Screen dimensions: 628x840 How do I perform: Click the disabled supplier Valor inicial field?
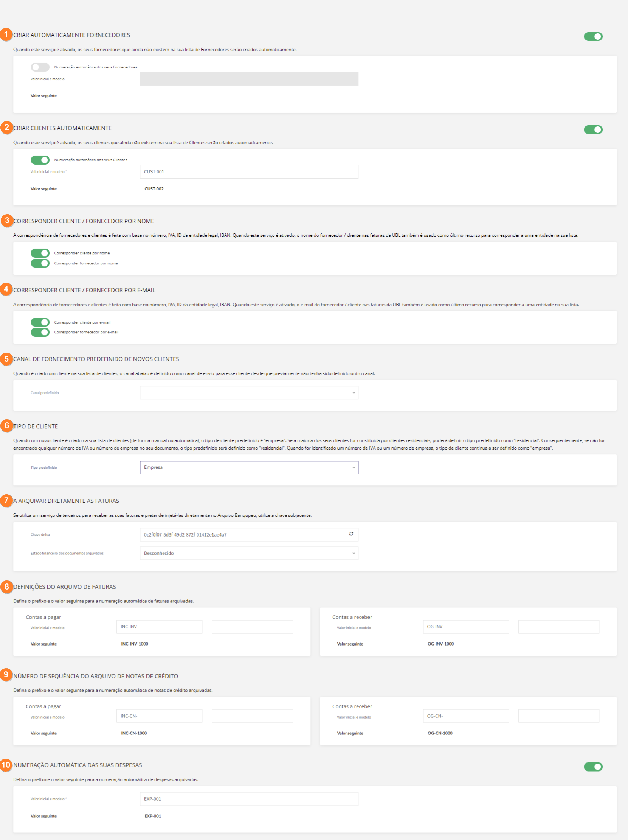click(249, 79)
